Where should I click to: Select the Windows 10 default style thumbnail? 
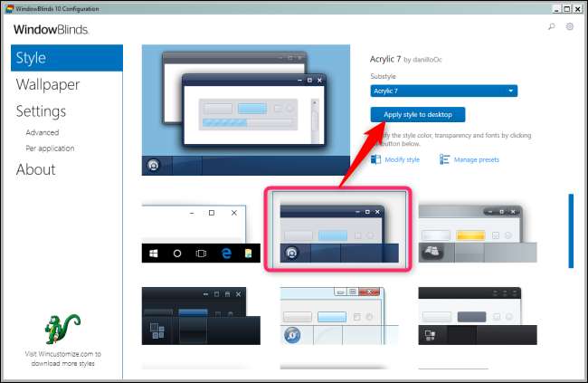point(201,234)
